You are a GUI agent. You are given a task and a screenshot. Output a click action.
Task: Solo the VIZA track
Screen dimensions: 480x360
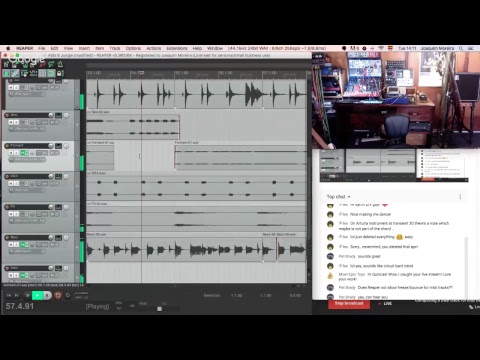(x=16, y=183)
